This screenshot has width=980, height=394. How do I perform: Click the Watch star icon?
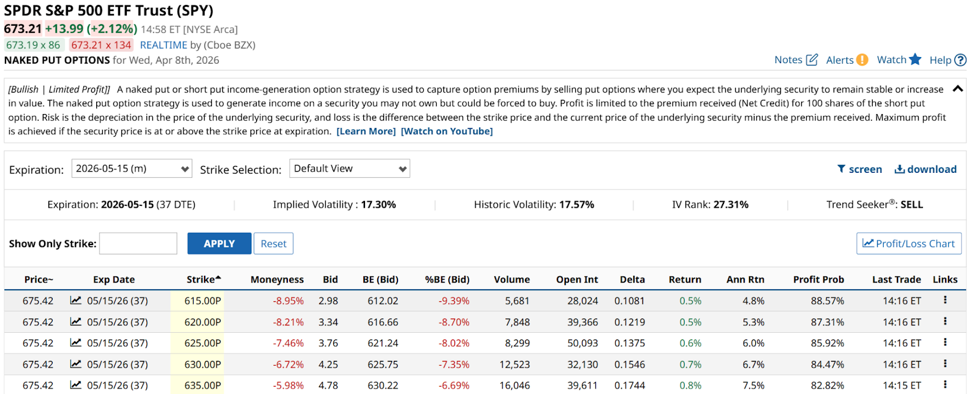point(915,59)
